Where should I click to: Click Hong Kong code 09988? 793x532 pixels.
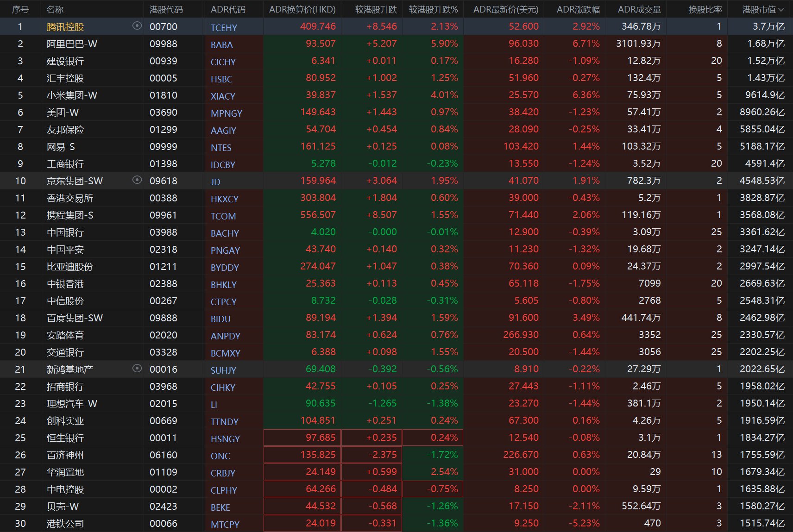(x=163, y=44)
